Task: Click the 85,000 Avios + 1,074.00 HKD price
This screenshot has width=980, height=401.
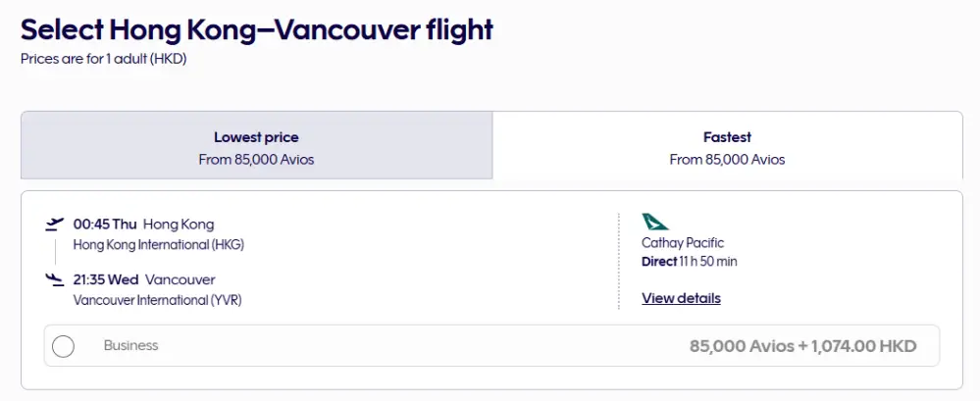Action: tap(802, 346)
